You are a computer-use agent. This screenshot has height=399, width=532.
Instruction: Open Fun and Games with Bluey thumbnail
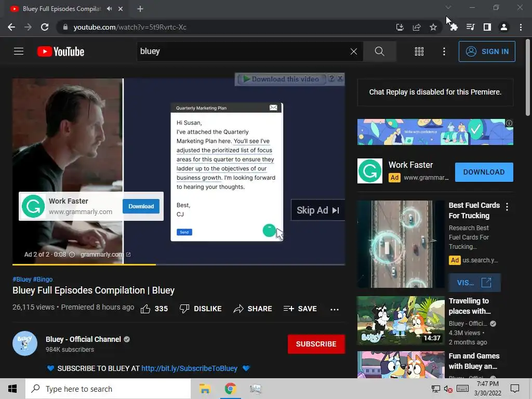401,364
